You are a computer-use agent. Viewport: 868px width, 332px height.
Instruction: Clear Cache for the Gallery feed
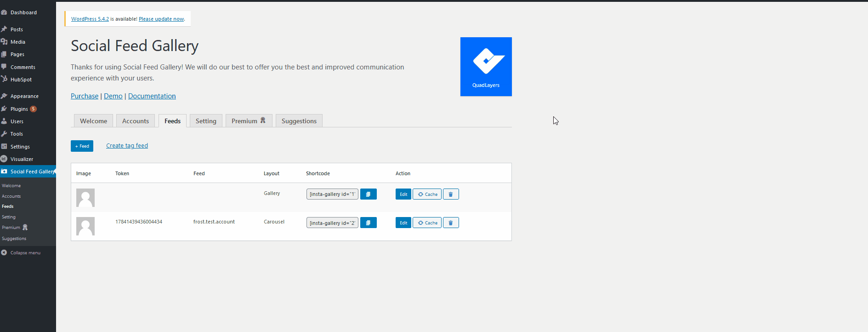[x=427, y=194]
